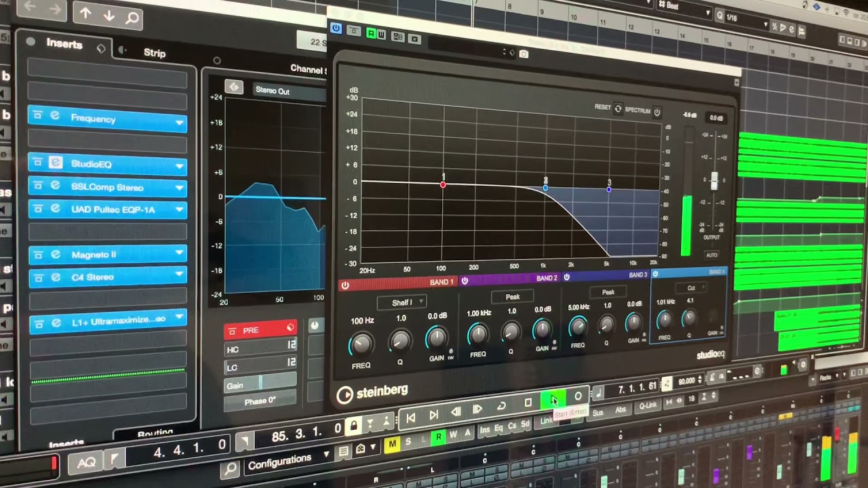Open the UAD Pultec EQP-1A insert dropdown arrow
868x488 pixels.
[180, 211]
